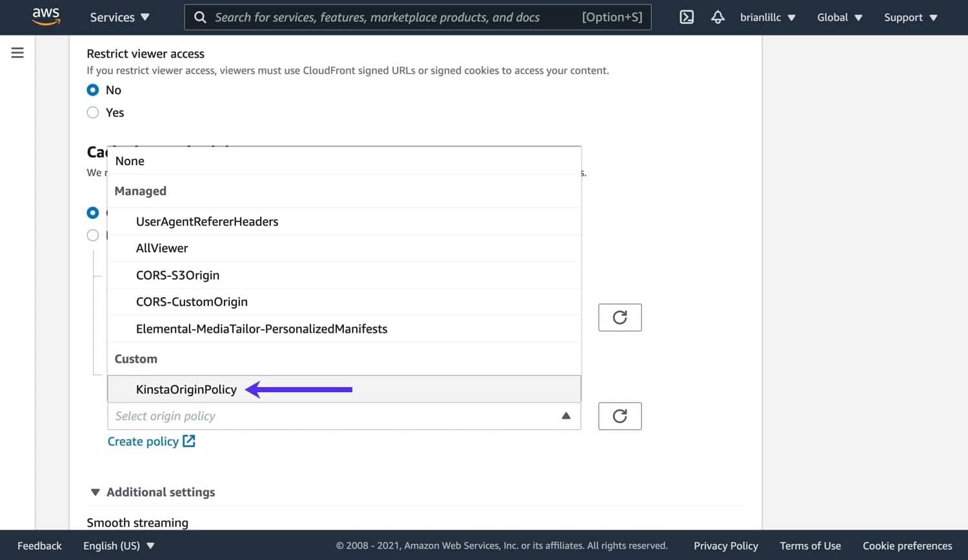Viewport: 968px width, 560px height.
Task: Select No for restrict viewer access
Action: (93, 90)
